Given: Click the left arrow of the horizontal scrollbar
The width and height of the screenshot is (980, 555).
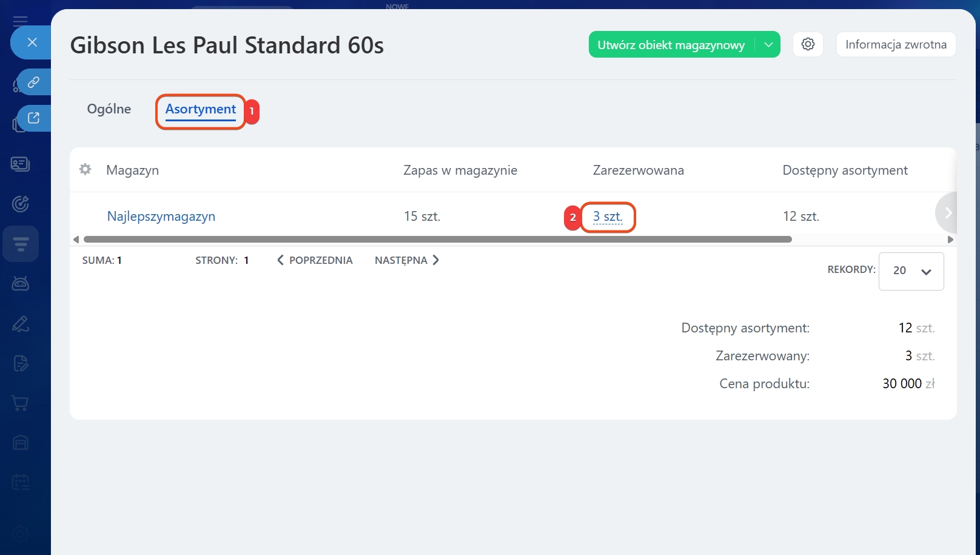Looking at the screenshot, I should pos(76,240).
